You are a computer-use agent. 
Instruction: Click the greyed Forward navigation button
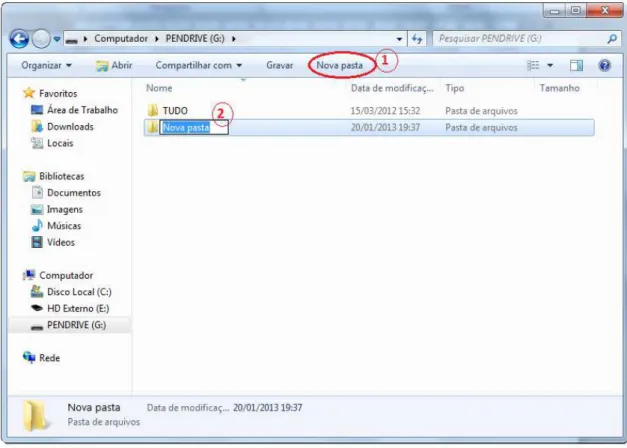click(x=41, y=39)
